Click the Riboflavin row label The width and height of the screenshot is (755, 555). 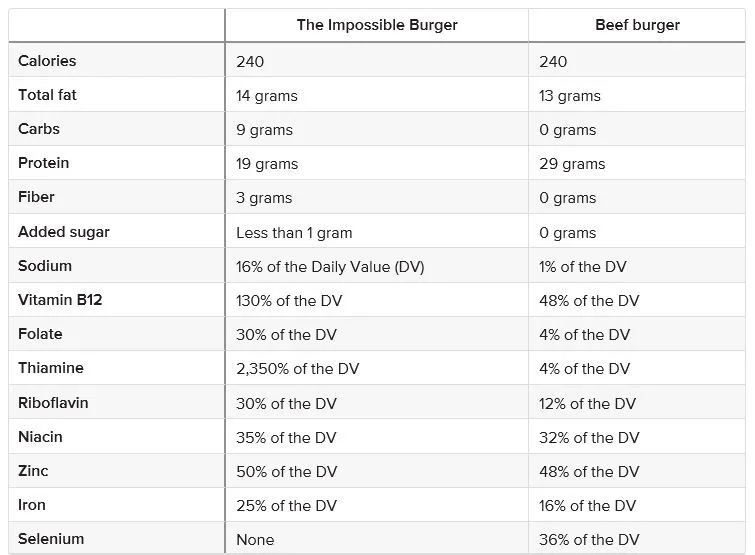[53, 402]
